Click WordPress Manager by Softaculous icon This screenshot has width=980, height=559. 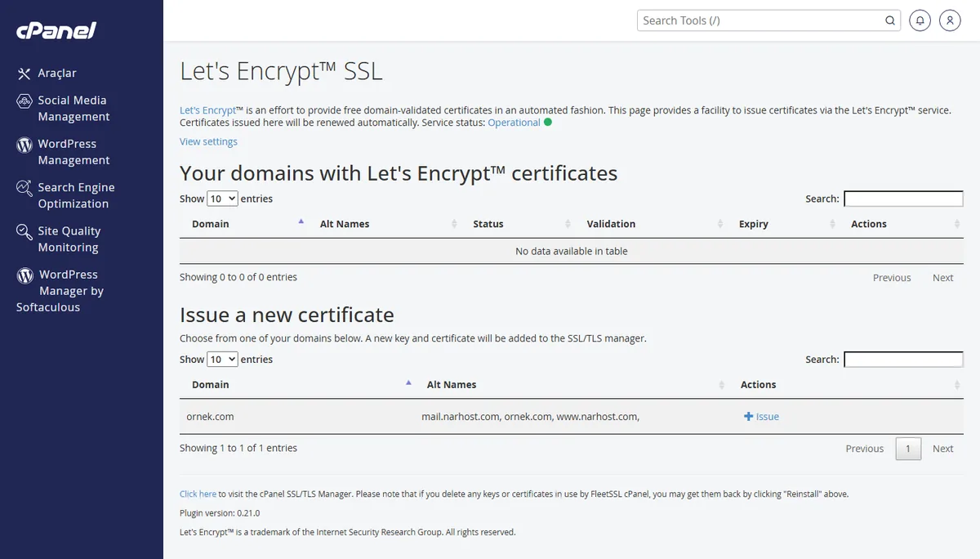[x=24, y=275]
